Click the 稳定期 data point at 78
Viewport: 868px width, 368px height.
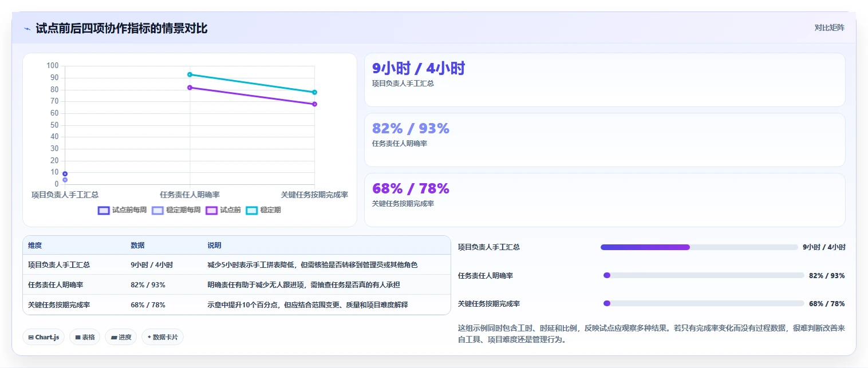pyautogui.click(x=314, y=92)
